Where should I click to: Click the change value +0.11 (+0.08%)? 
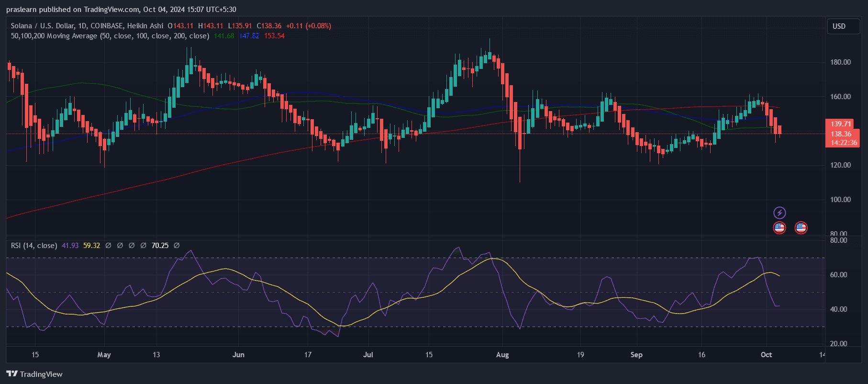(x=309, y=26)
